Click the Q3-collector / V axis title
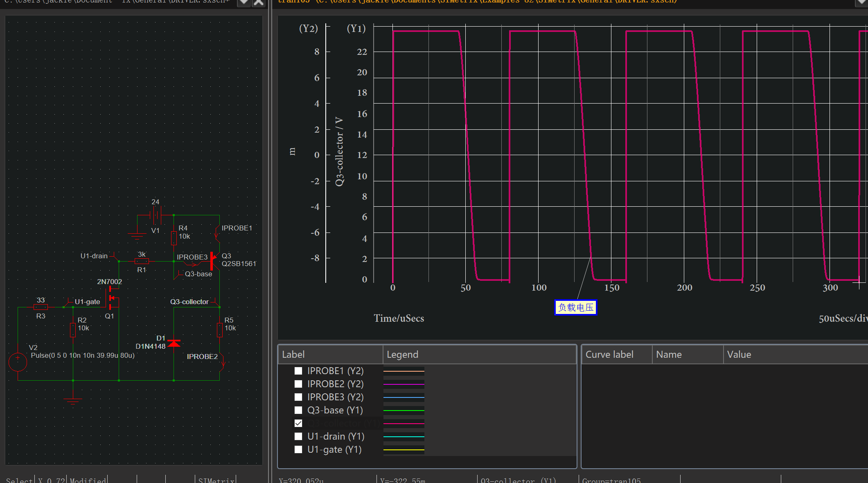Viewport: 868px width, 483px height. [339, 152]
